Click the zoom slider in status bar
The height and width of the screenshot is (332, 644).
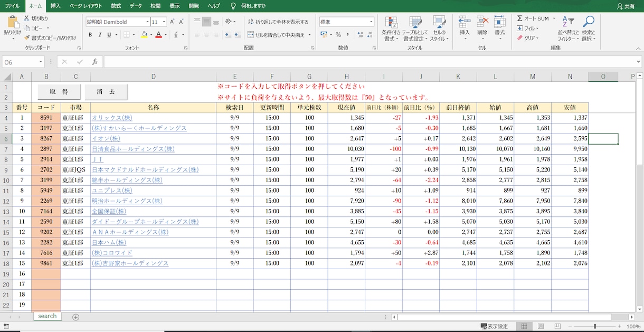click(594, 326)
